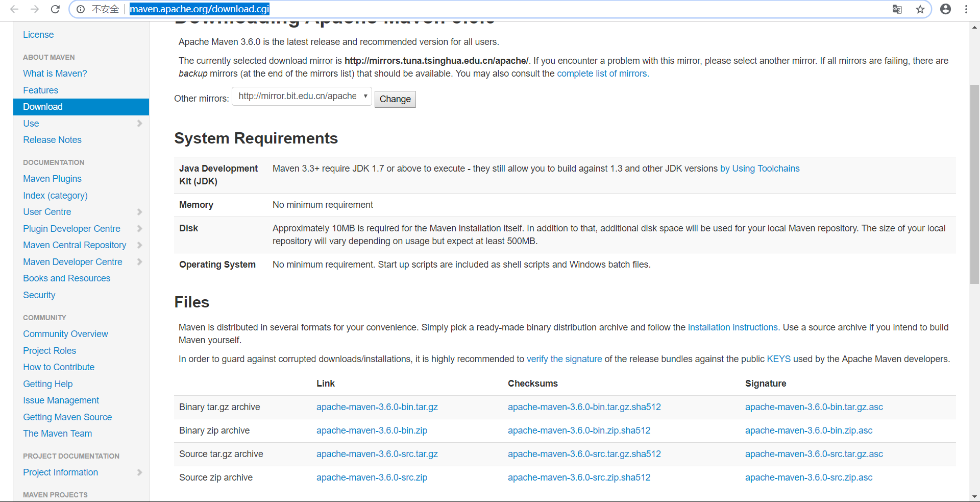The width and height of the screenshot is (980, 502).
Task: Open verify the signature link
Action: point(565,359)
